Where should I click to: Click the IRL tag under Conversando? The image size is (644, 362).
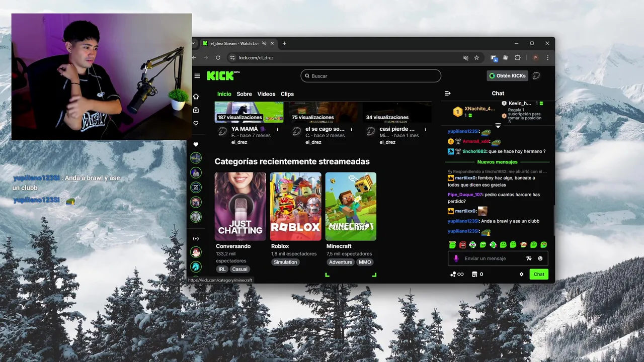coord(222,269)
